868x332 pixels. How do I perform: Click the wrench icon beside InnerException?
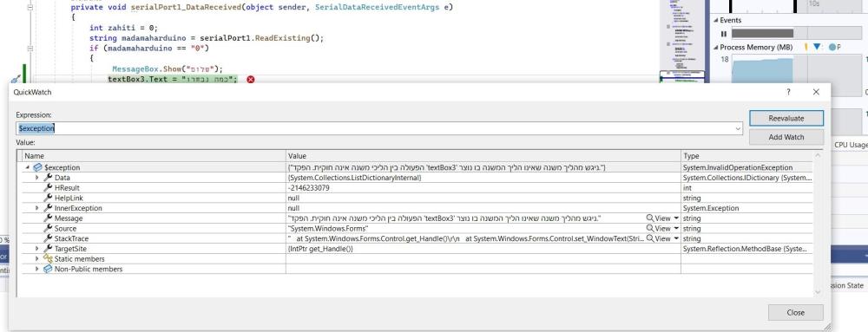[48, 208]
